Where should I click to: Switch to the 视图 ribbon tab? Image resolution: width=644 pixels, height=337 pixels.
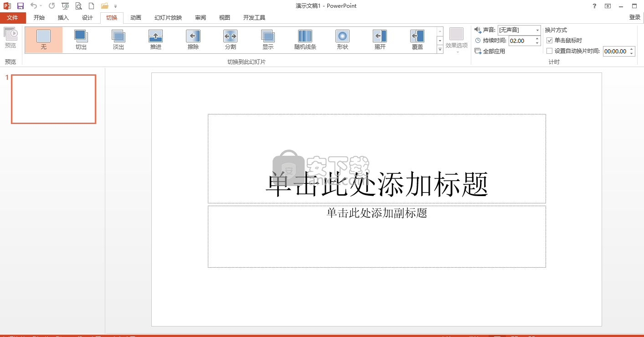pyautogui.click(x=225, y=18)
